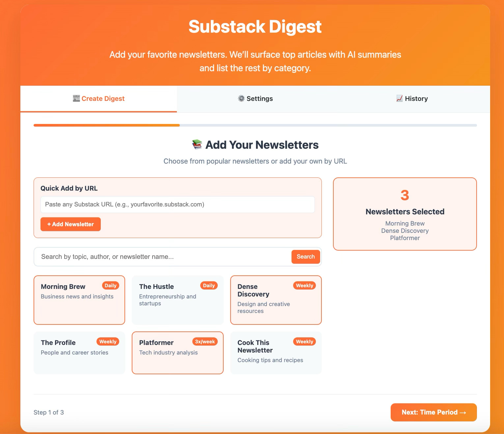
Task: Click the + Add Newsletter button
Action: click(x=70, y=224)
